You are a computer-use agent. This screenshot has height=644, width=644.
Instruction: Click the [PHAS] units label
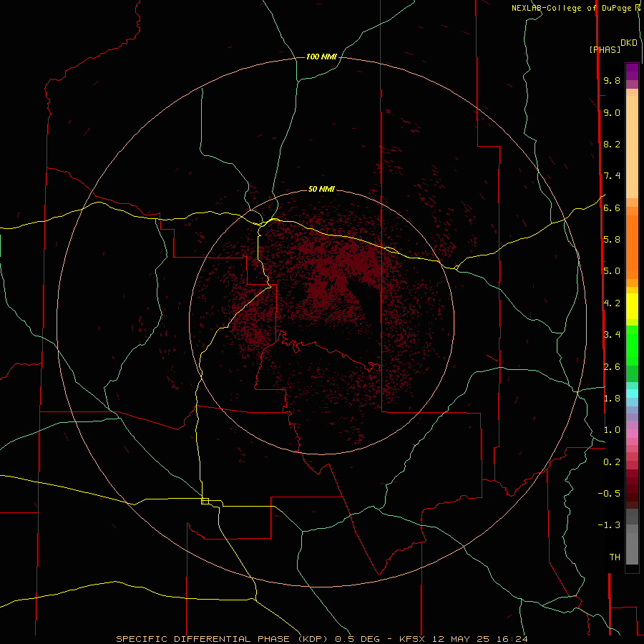(x=605, y=49)
